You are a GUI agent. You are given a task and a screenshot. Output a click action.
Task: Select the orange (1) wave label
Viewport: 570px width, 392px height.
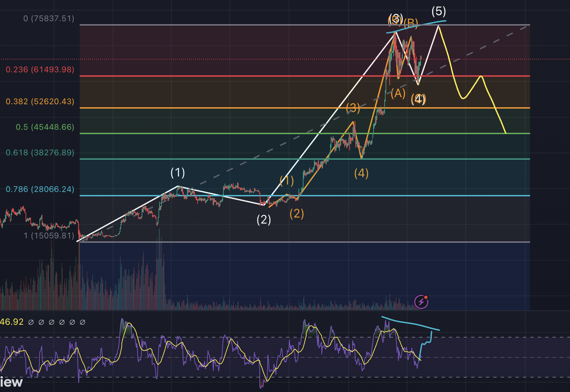[287, 181]
